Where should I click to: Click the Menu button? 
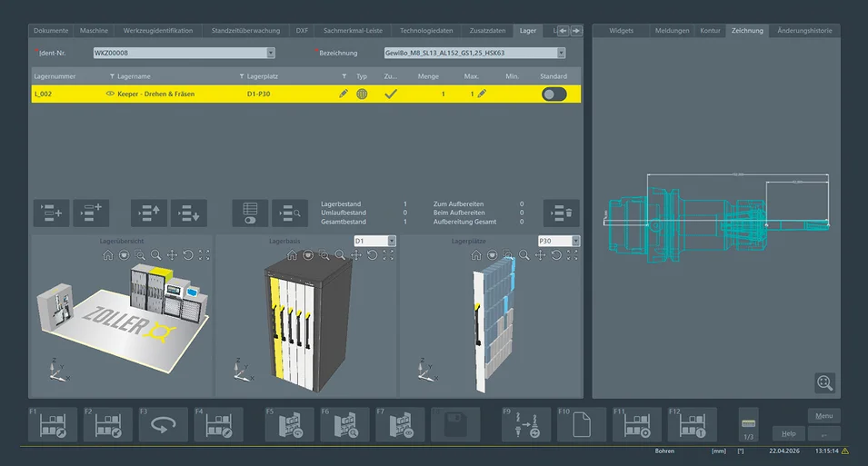pos(823,416)
